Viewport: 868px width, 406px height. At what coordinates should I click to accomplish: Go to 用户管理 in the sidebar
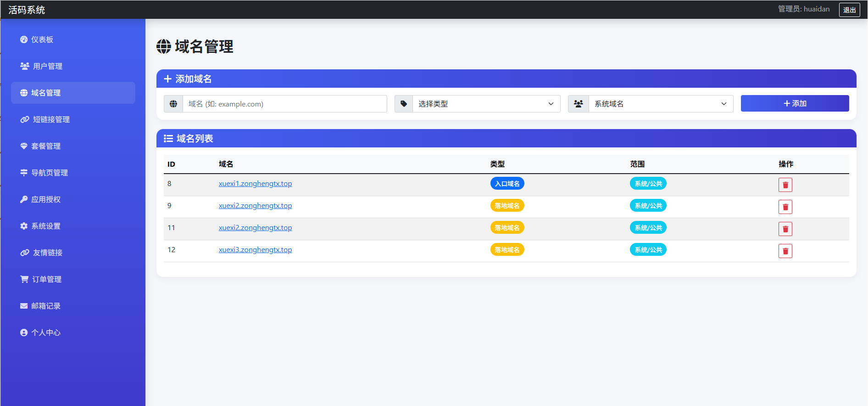click(48, 66)
